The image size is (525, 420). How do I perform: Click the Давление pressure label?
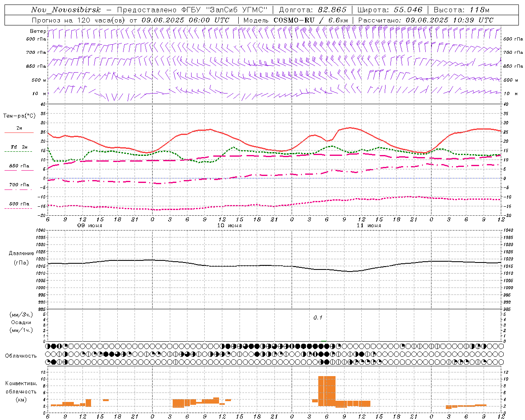21,253
